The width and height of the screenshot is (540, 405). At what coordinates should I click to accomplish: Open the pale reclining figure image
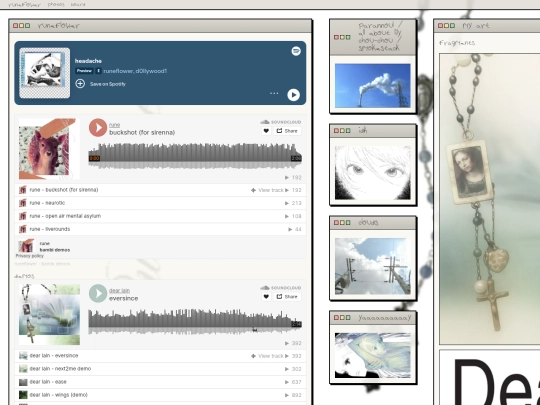(373, 355)
